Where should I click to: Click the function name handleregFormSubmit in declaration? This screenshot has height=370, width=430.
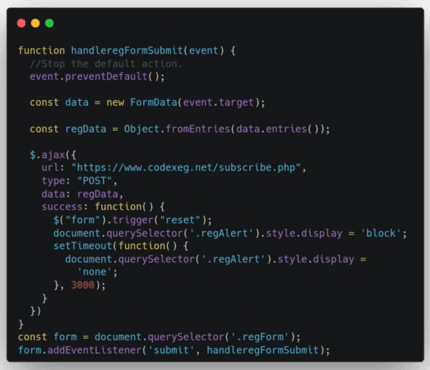point(127,51)
